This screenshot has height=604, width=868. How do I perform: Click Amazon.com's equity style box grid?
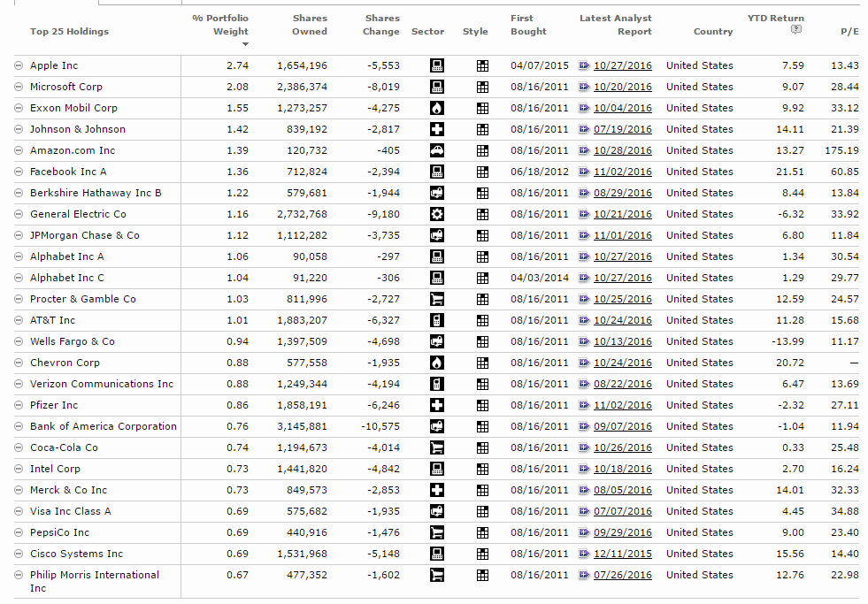point(482,150)
